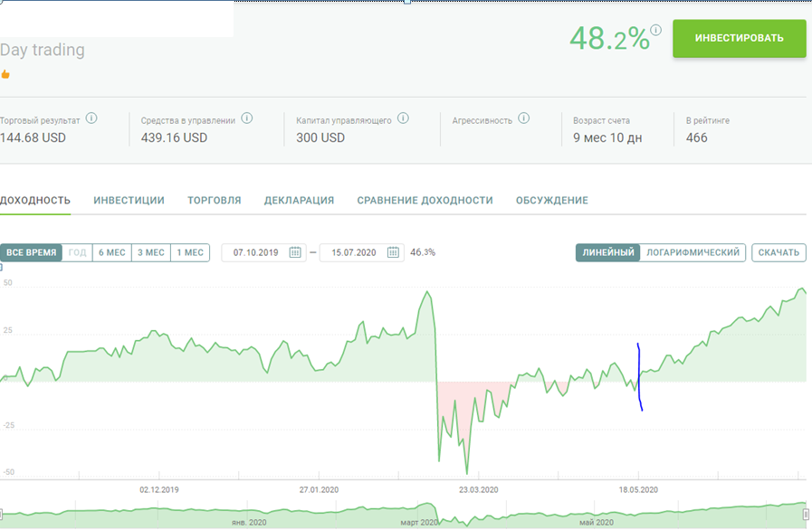Click the thumbs-up like icon
Screen dimensions: 812x530
pos(5,74)
